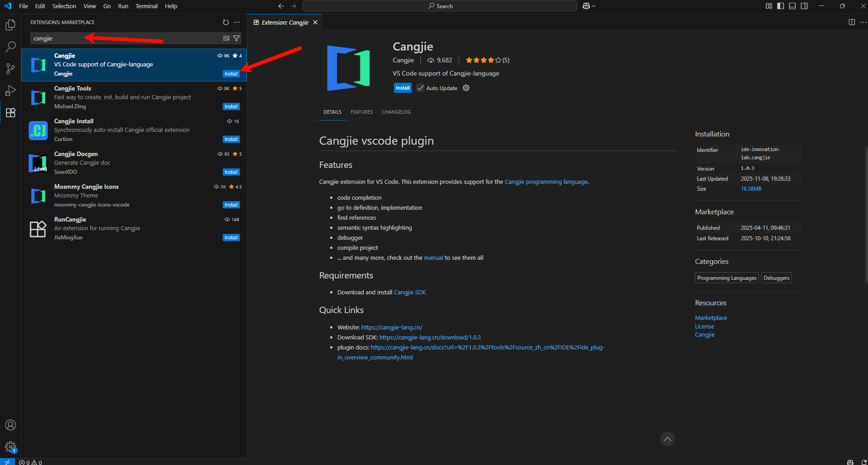Open the Edit menu
The height and width of the screenshot is (465, 868).
tap(40, 6)
